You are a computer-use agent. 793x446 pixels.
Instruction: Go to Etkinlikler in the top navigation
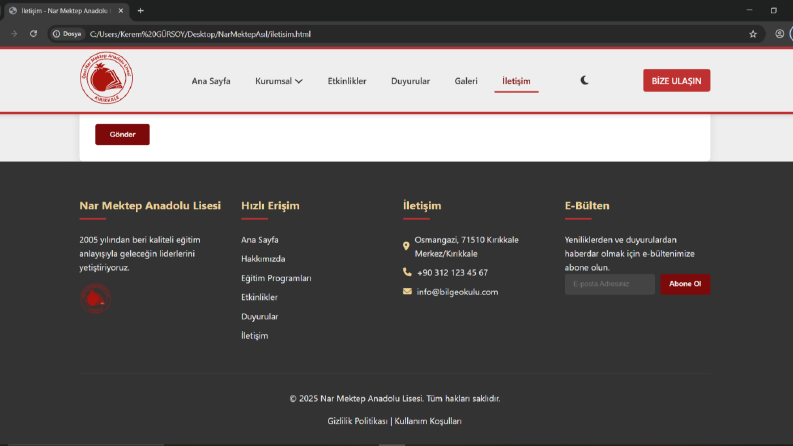coord(347,81)
